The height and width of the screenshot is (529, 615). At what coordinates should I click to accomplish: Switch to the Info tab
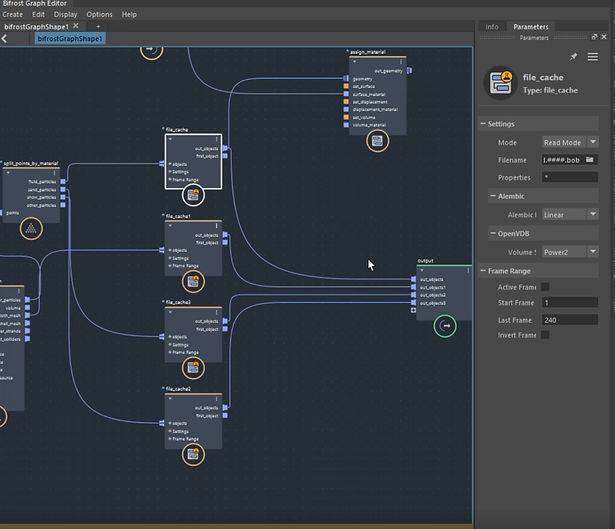[492, 27]
